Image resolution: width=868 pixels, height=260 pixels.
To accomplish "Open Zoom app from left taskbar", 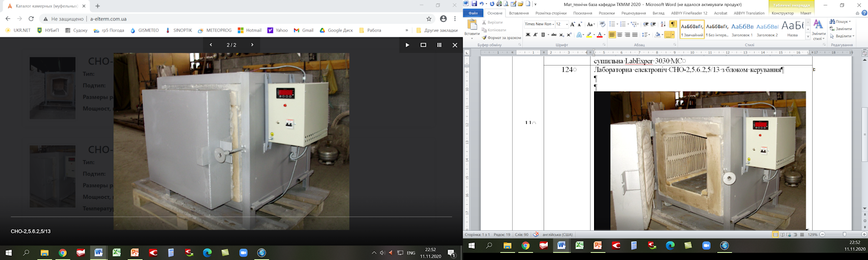I will 244,253.
